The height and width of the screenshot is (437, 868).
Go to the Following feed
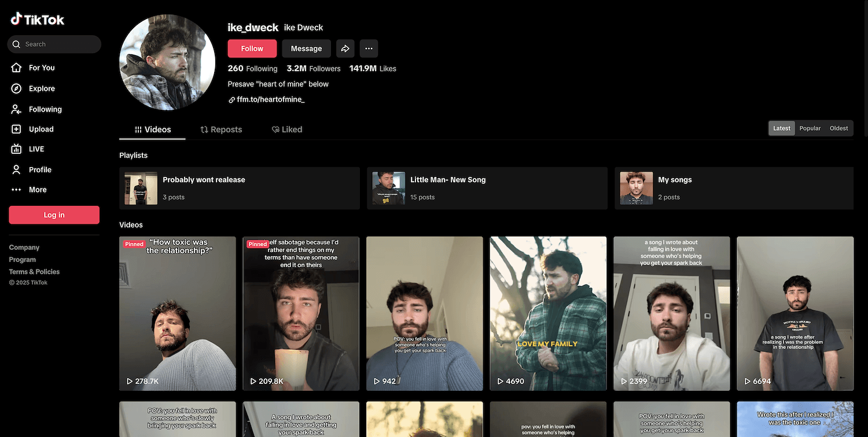tap(45, 109)
